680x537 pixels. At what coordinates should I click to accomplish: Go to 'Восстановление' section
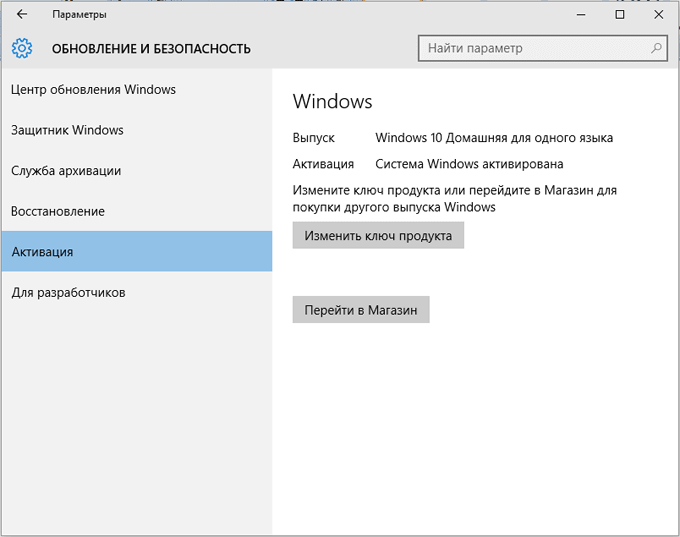click(137, 211)
